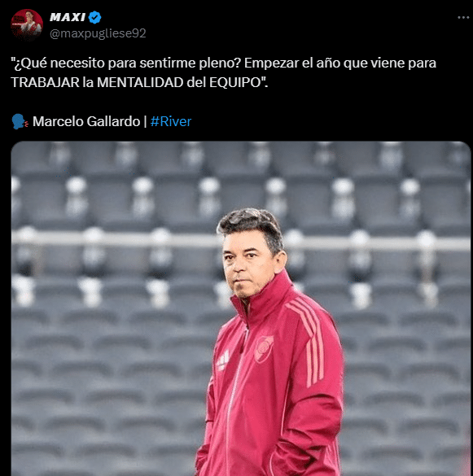Open the attached photo of the coach
Viewport: 473px width, 476px height.
click(x=241, y=308)
